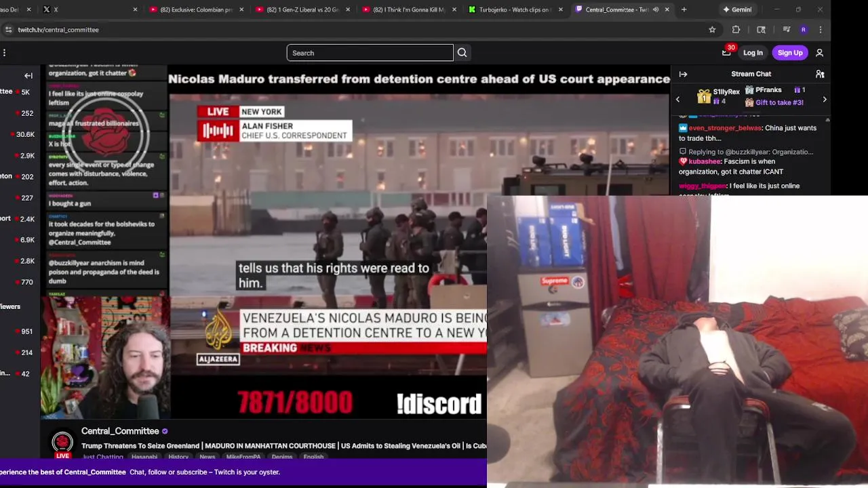This screenshot has height=488, width=868.
Task: Click the even_stronger_belwas username in chat
Action: pyautogui.click(x=725, y=128)
